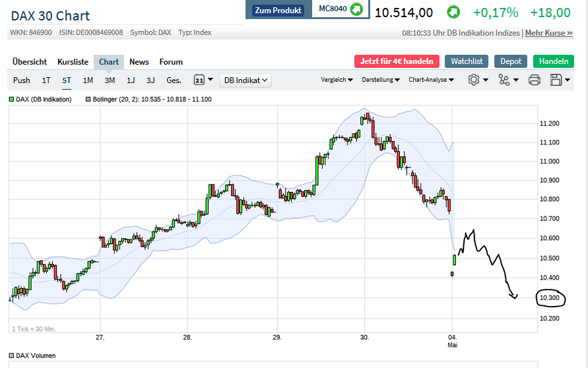
Task: Add to Watchlist button
Action: pos(467,61)
